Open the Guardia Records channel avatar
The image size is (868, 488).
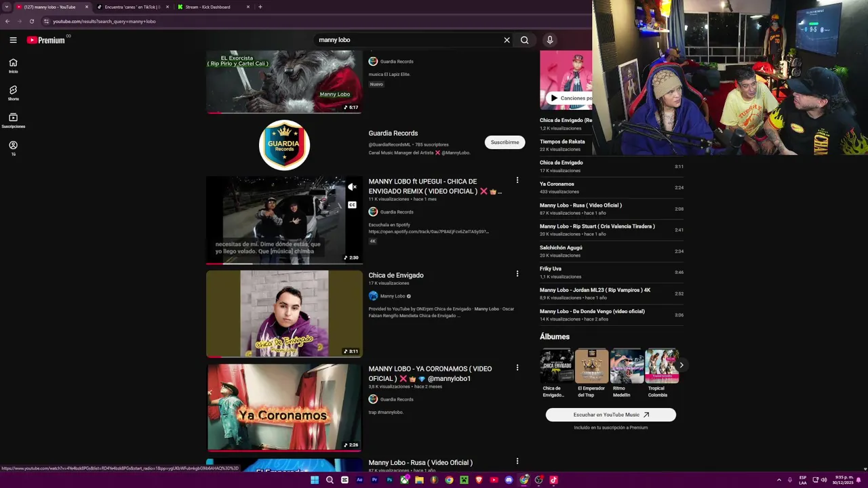[284, 144]
